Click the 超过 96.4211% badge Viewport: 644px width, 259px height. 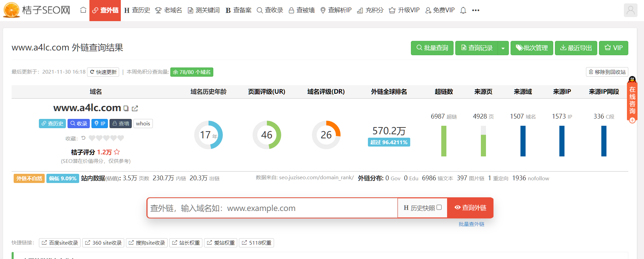(389, 142)
